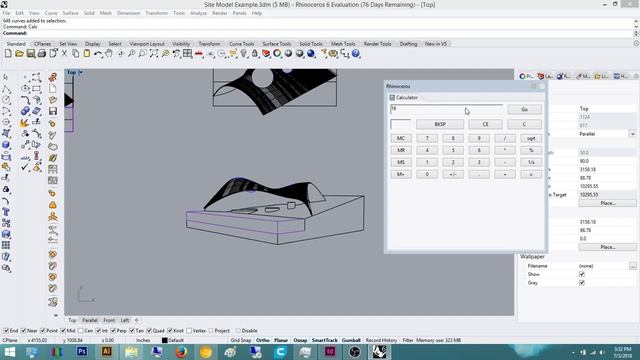Open the Top viewport title dropdown arrow
The width and height of the screenshot is (640, 360).
(x=81, y=72)
